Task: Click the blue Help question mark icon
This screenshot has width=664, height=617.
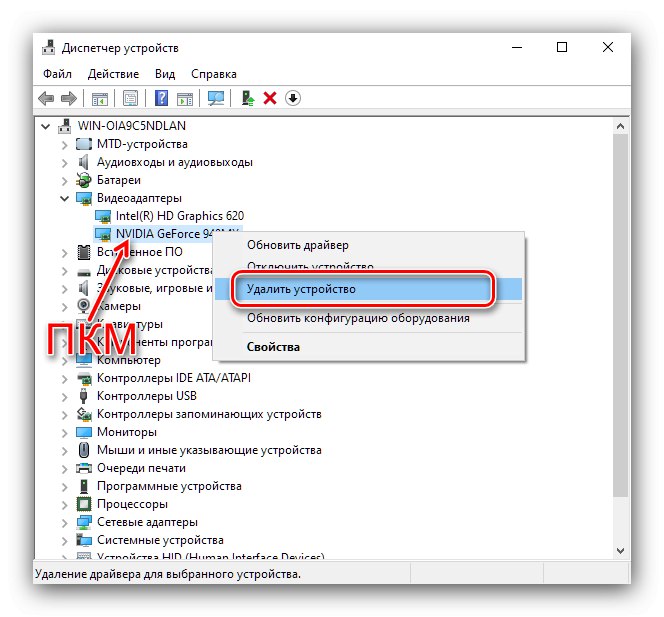Action: click(161, 98)
